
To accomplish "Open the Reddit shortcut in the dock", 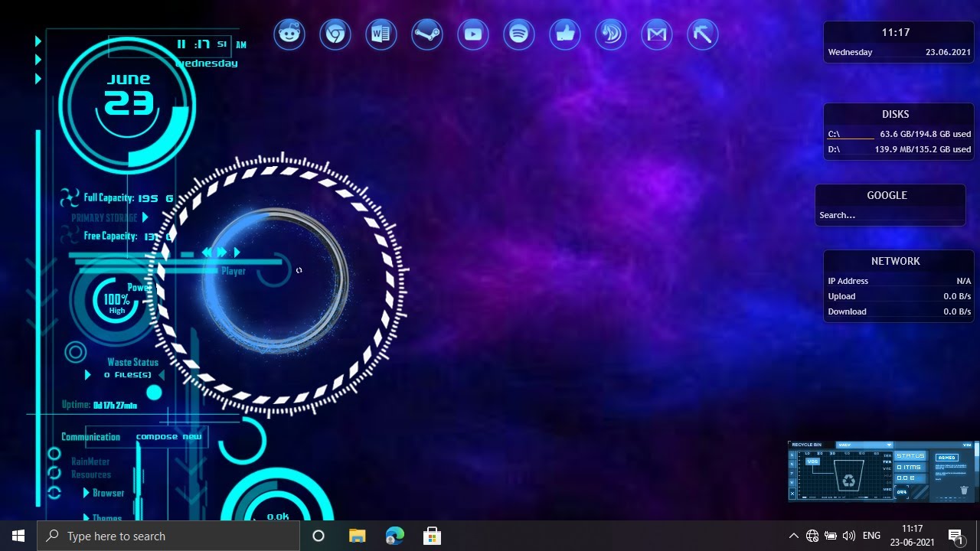I will point(289,34).
